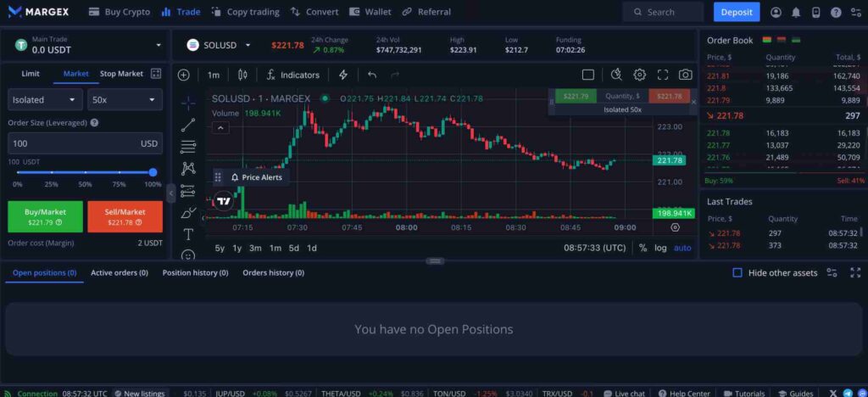Click the Margex logo
Image resolution: width=868 pixels, height=397 pixels.
tap(39, 12)
